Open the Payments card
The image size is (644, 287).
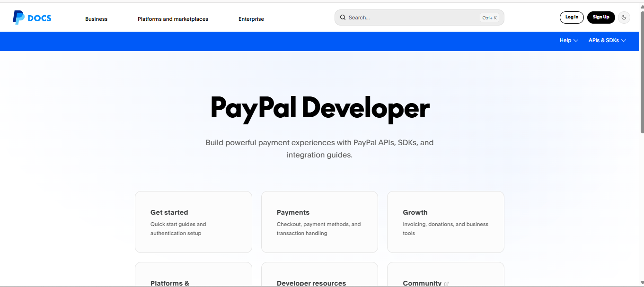click(319, 222)
